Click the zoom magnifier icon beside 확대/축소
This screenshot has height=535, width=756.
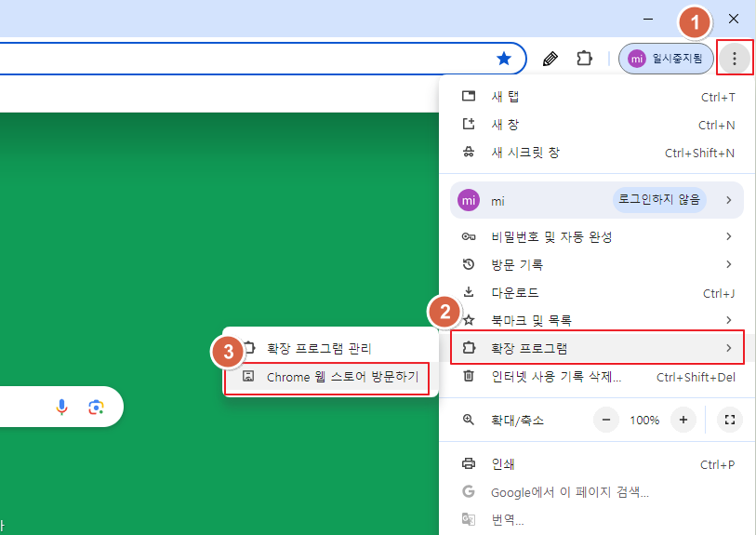pyautogui.click(x=468, y=420)
